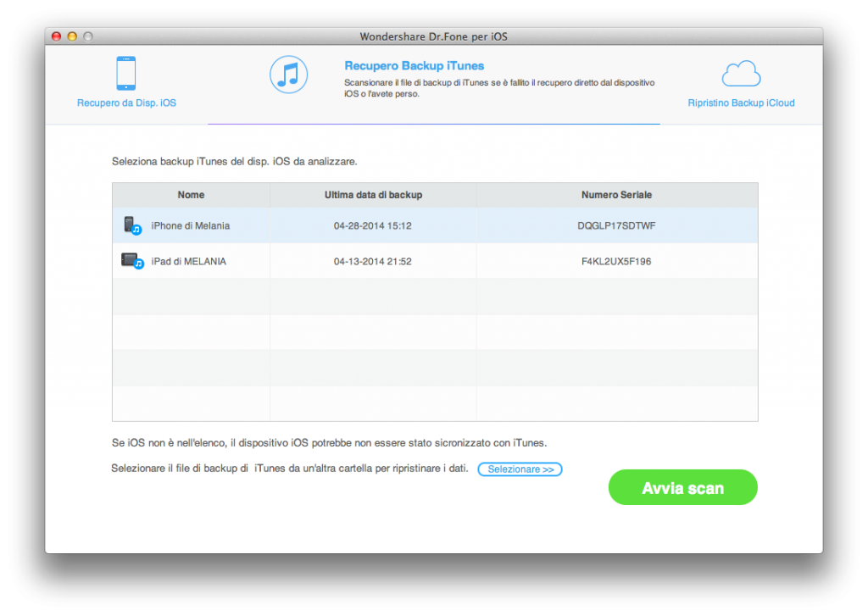Sort by Ultima data di backup header
The width and height of the screenshot is (868, 616).
(373, 195)
